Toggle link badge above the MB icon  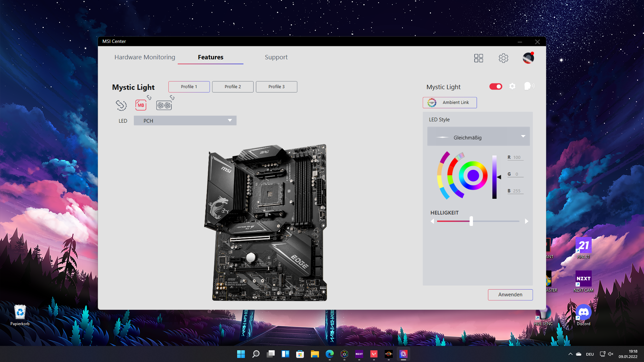coord(149,98)
